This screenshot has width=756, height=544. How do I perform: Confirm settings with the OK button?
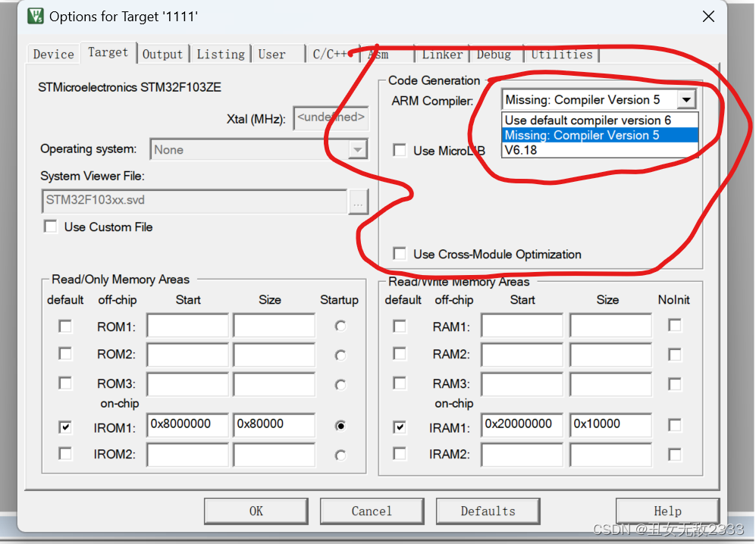click(x=256, y=511)
